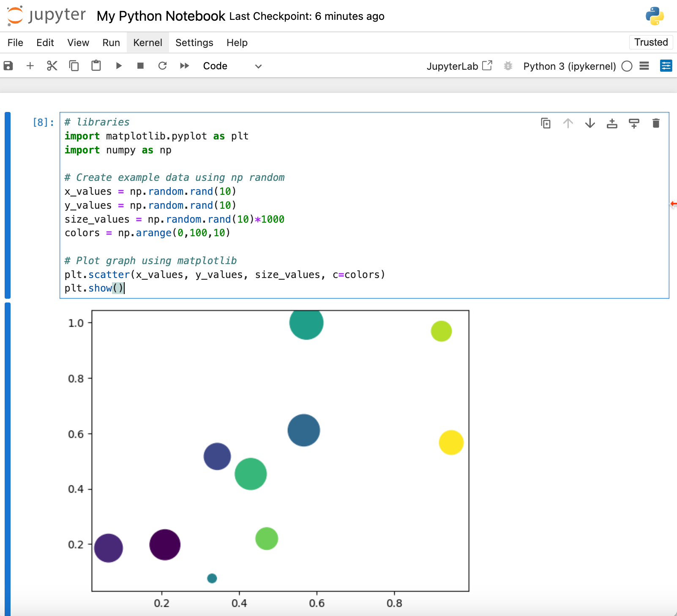Click the plt.scatter code line
Screen dimensions: 677x616
(x=225, y=275)
